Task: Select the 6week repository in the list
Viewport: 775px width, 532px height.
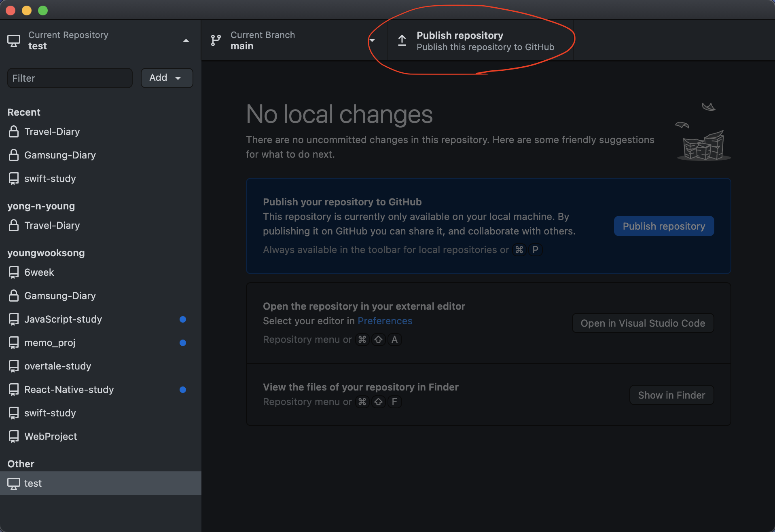Action: [x=101, y=272]
